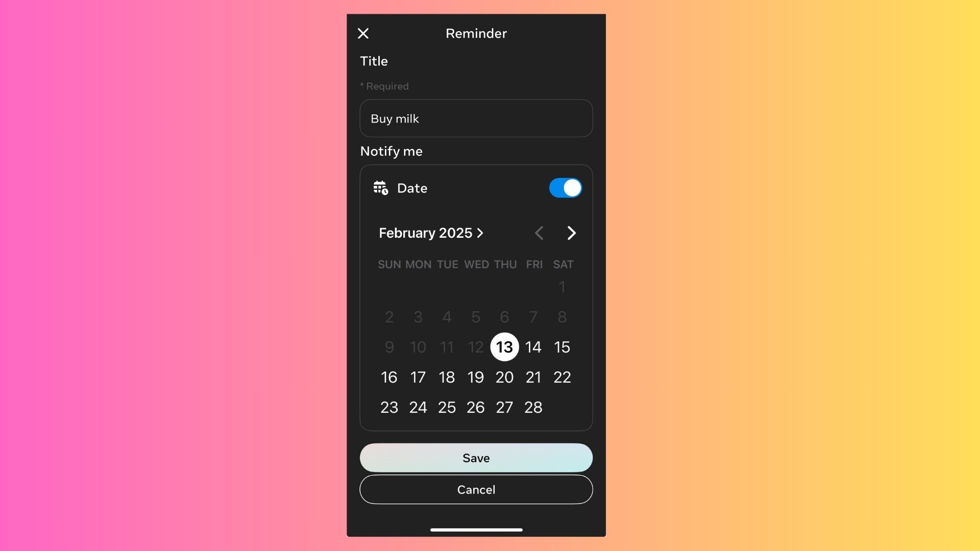The width and height of the screenshot is (980, 551).
Task: Toggle the Date notification switch
Action: (565, 188)
